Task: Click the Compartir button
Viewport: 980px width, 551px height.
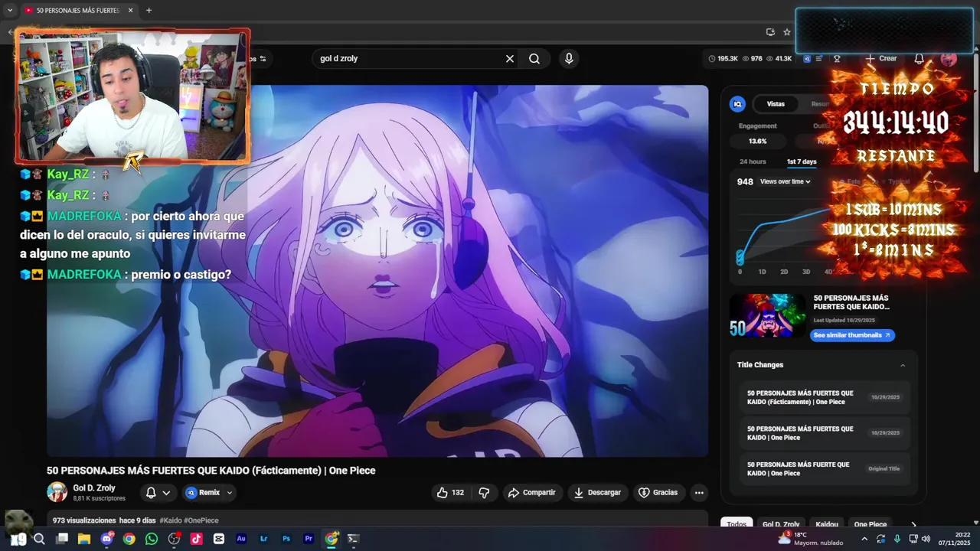Action: (532, 493)
